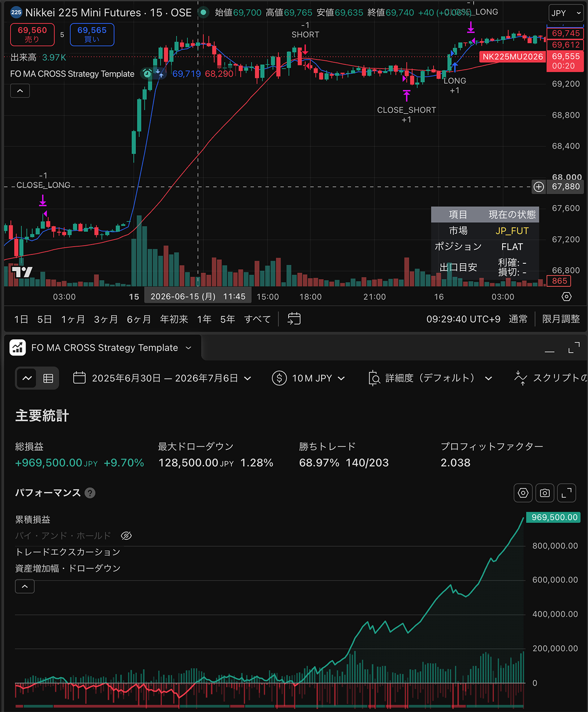This screenshot has width=588, height=712.
Task: Select the 1年 time range
Action: coord(204,319)
